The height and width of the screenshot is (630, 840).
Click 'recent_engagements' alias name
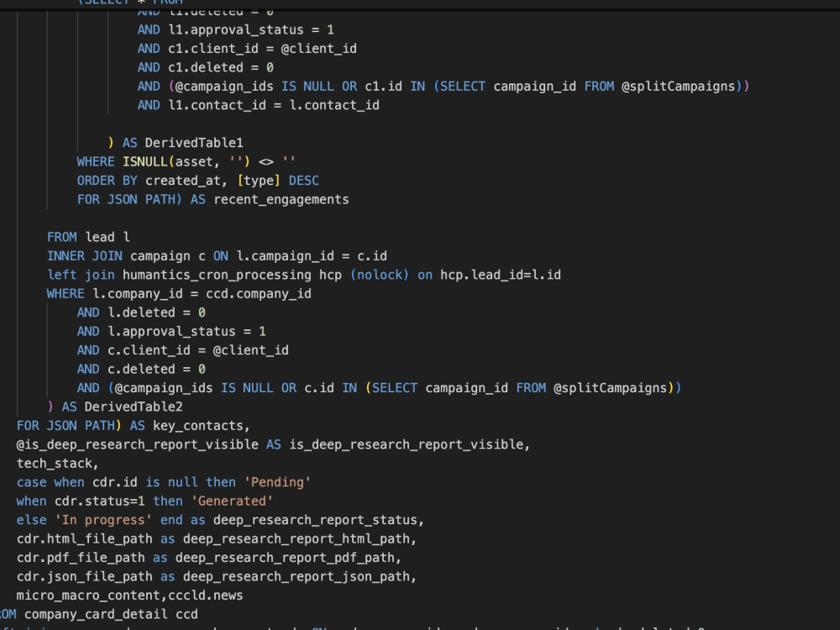pyautogui.click(x=281, y=199)
